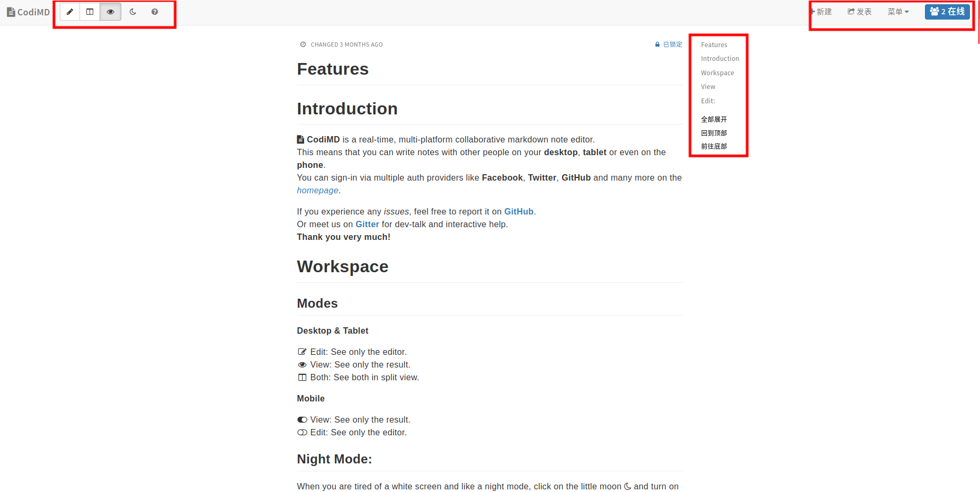Open the GitHub issues link
Screen dimensions: 980x492
pos(519,212)
